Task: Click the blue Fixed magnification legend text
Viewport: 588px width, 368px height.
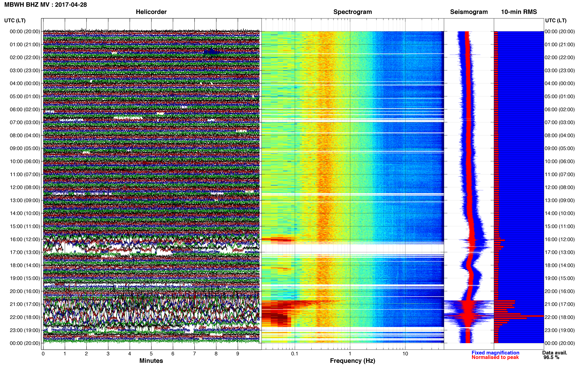Action: pyautogui.click(x=495, y=353)
